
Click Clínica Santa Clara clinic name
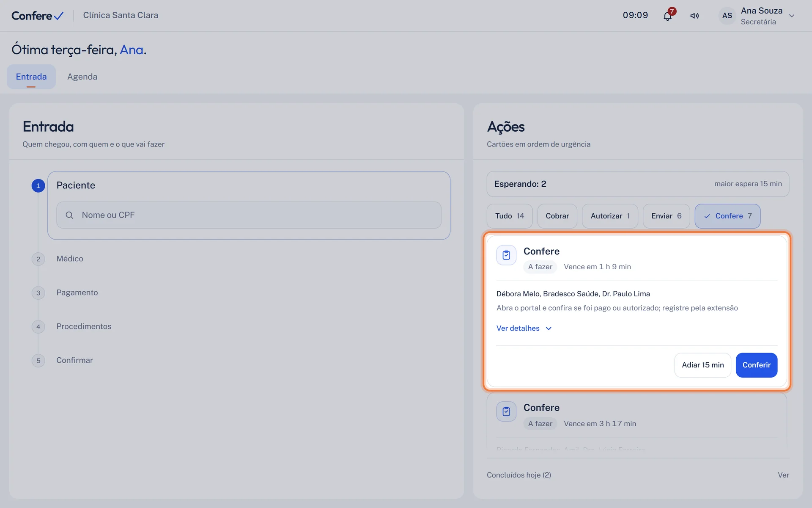pos(121,15)
